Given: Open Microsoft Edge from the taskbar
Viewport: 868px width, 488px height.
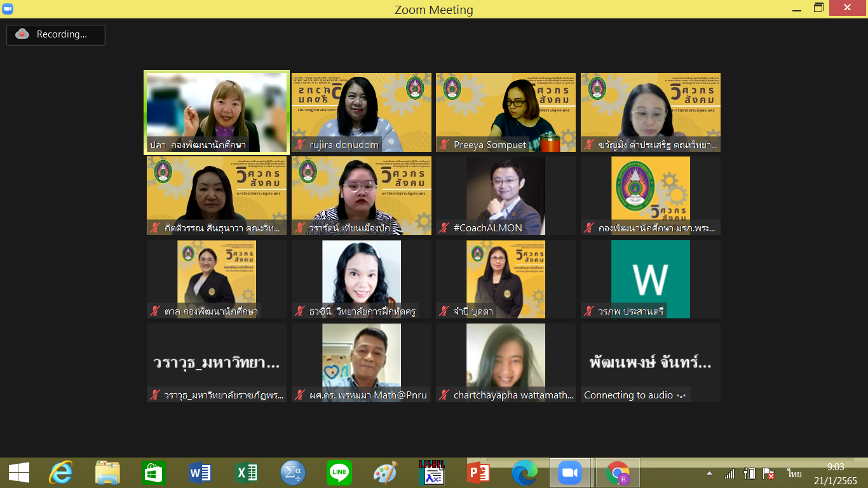Looking at the screenshot, I should 524,473.
